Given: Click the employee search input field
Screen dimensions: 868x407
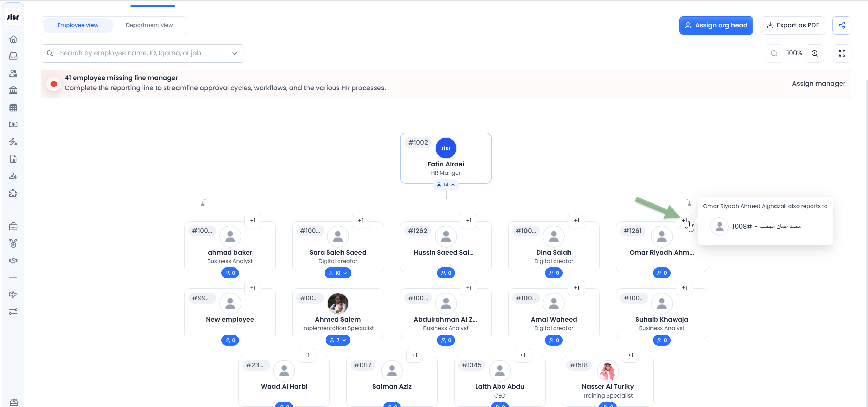Looking at the screenshot, I should pyautogui.click(x=142, y=53).
